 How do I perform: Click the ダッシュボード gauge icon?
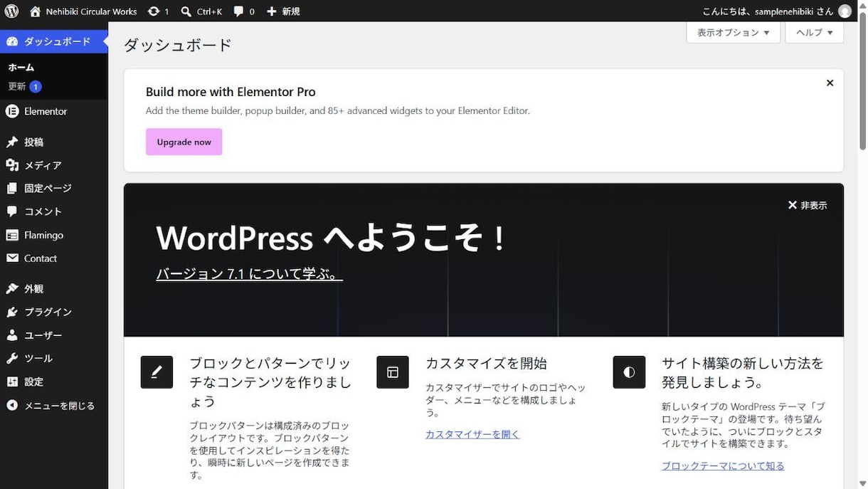pyautogui.click(x=12, y=41)
